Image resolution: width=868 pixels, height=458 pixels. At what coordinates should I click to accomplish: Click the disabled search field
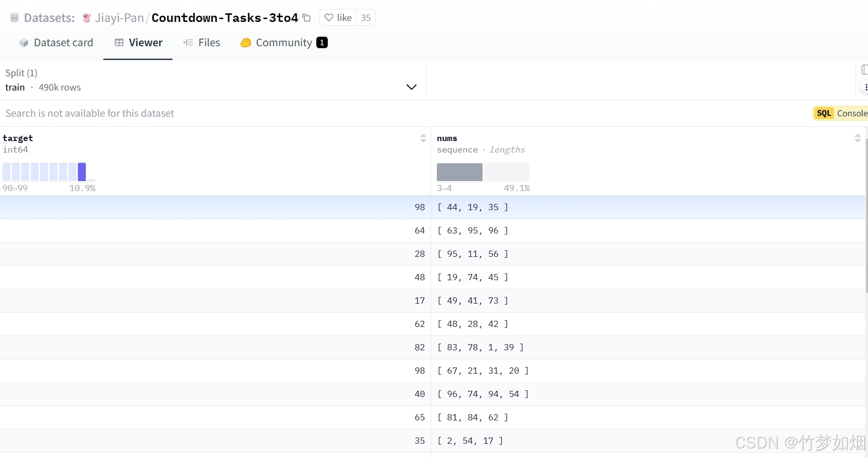(90, 113)
